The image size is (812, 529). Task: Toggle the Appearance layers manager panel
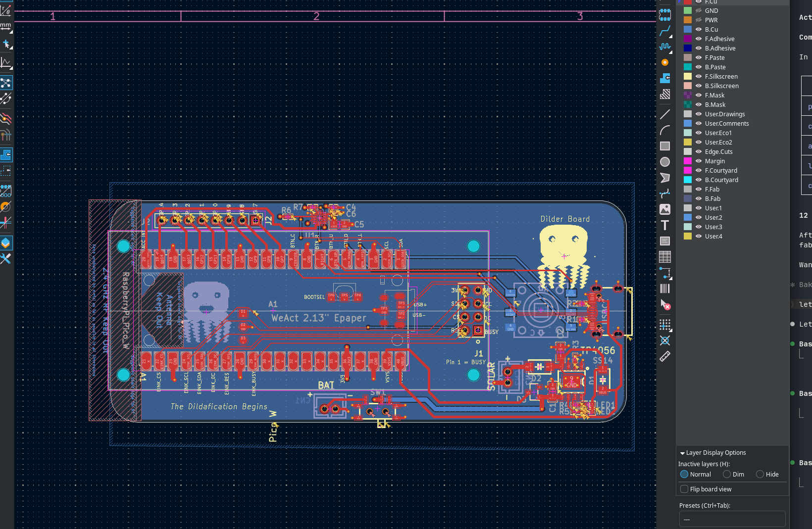(x=6, y=242)
